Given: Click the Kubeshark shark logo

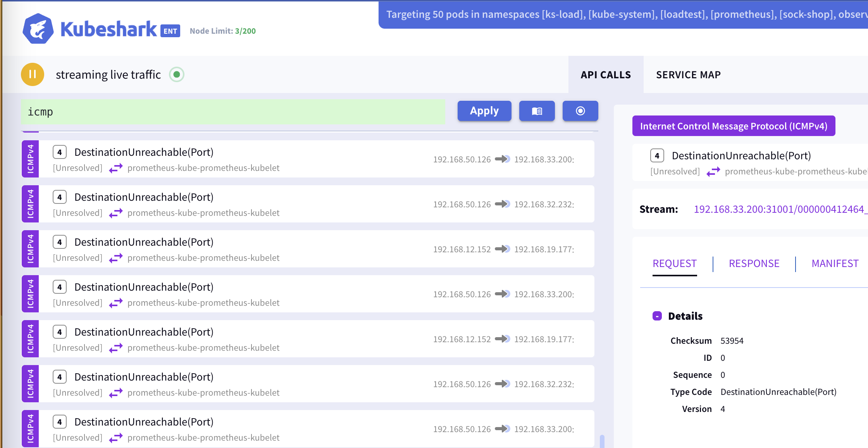Looking at the screenshot, I should pos(38,29).
